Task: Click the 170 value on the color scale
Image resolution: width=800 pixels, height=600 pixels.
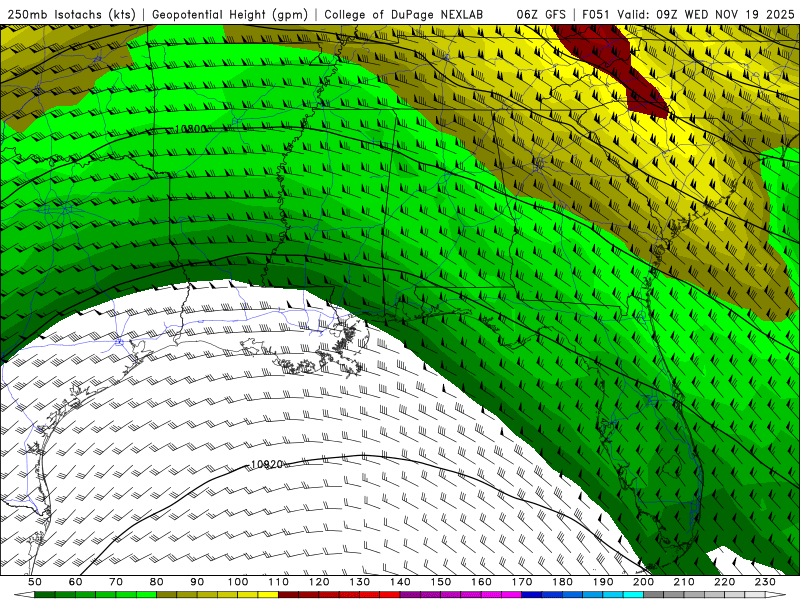Action: [521, 582]
